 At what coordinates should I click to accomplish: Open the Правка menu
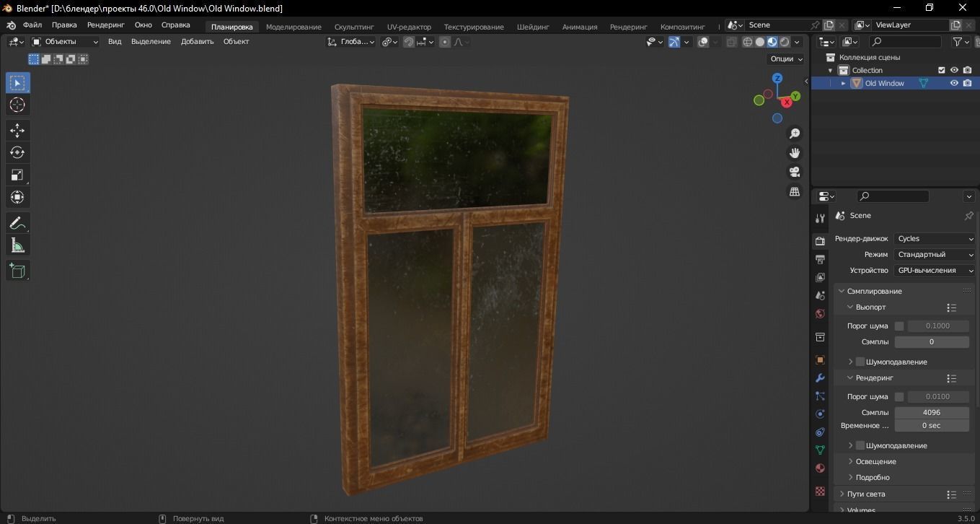point(64,25)
